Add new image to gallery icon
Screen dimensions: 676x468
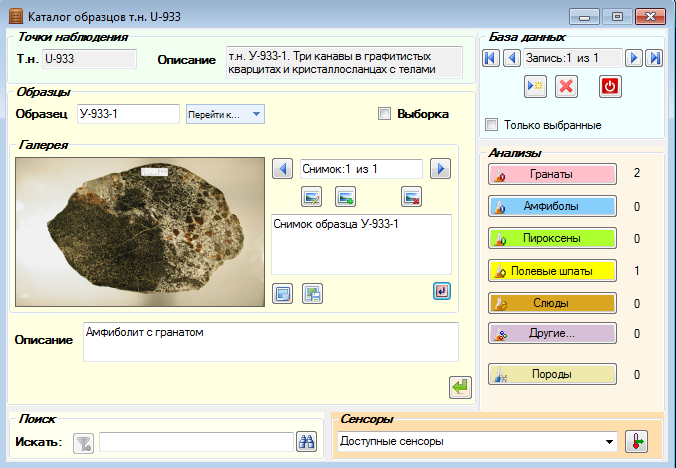click(x=345, y=197)
